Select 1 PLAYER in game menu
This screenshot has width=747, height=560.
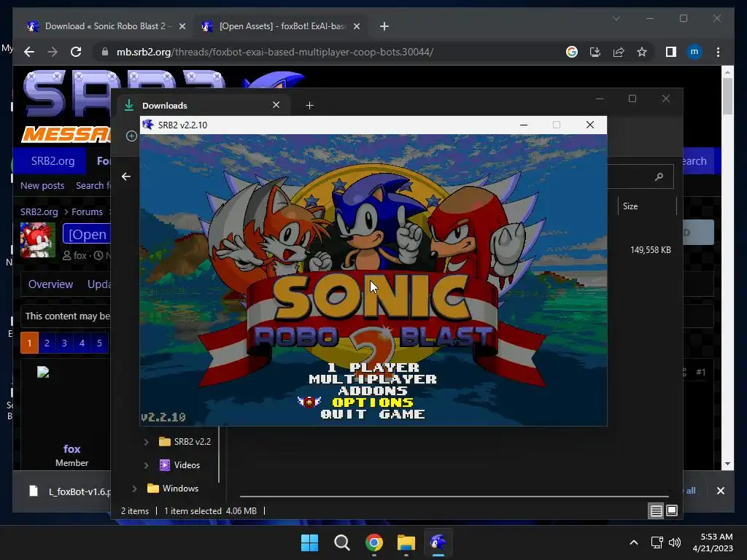pos(373,367)
